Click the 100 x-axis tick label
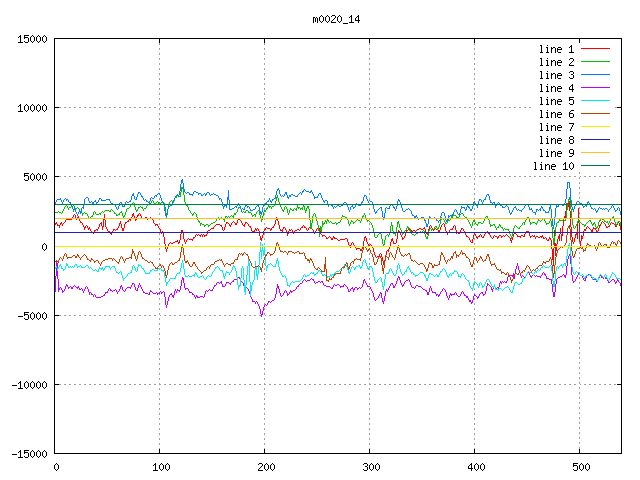The height and width of the screenshot is (480, 640). tap(160, 466)
